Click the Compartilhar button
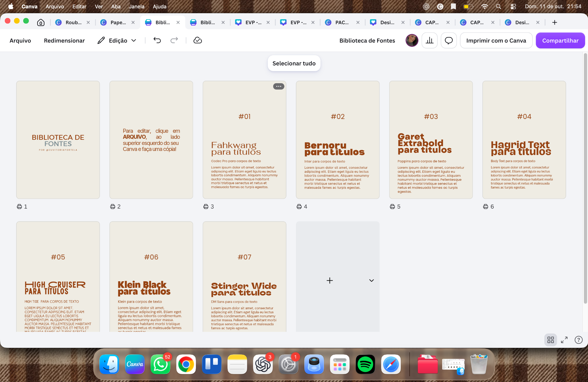 pyautogui.click(x=560, y=40)
